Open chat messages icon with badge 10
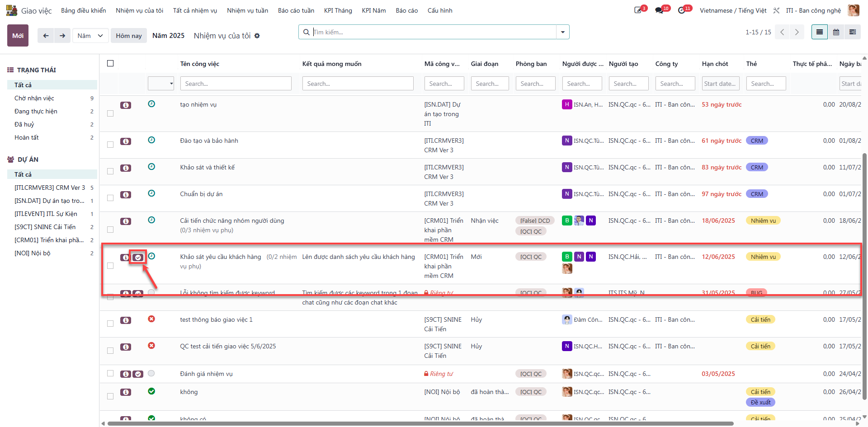This screenshot has width=868, height=427. pos(659,10)
